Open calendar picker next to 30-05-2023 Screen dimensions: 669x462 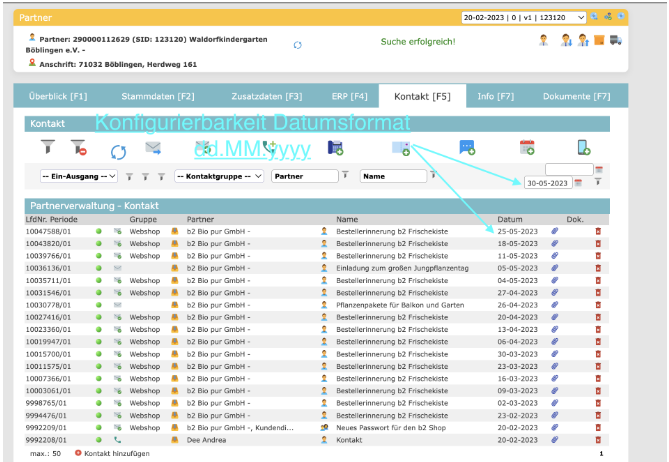pos(578,183)
